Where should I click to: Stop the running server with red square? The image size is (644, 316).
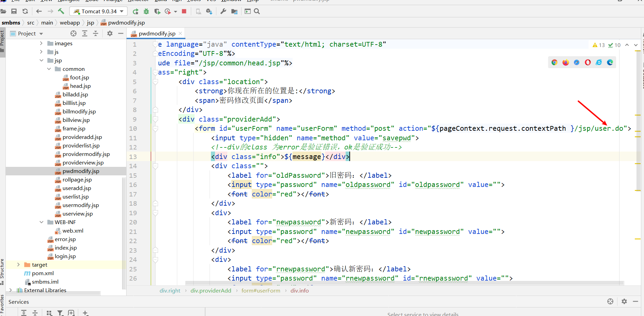coord(184,11)
